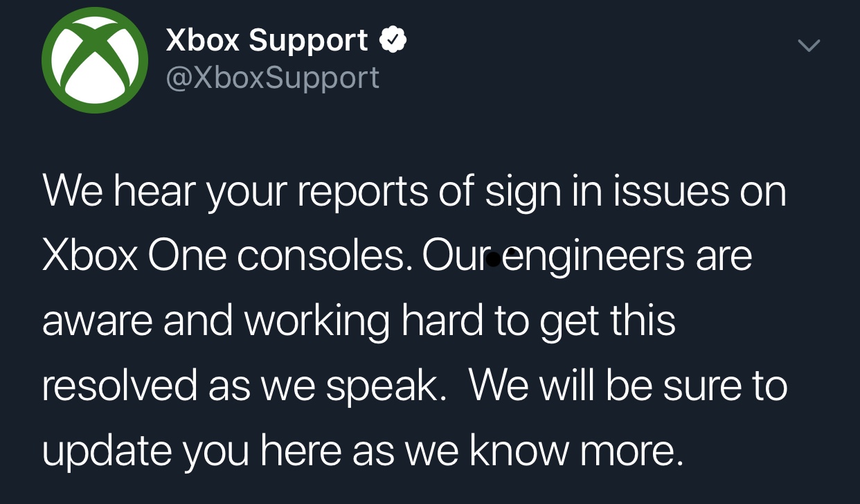This screenshot has height=504, width=860.
Task: Tap the closing words "know more"
Action: [572, 450]
